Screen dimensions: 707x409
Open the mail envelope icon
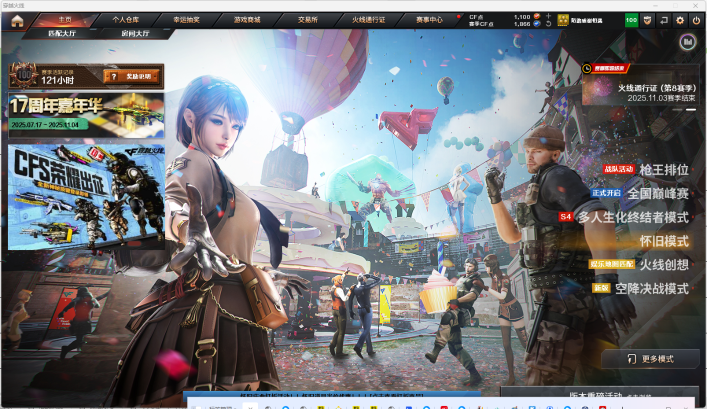click(x=648, y=19)
